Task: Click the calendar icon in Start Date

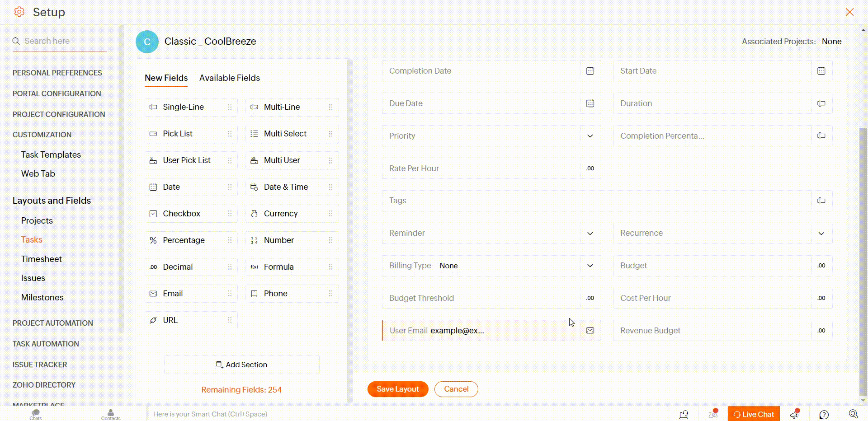Action: [x=821, y=71]
